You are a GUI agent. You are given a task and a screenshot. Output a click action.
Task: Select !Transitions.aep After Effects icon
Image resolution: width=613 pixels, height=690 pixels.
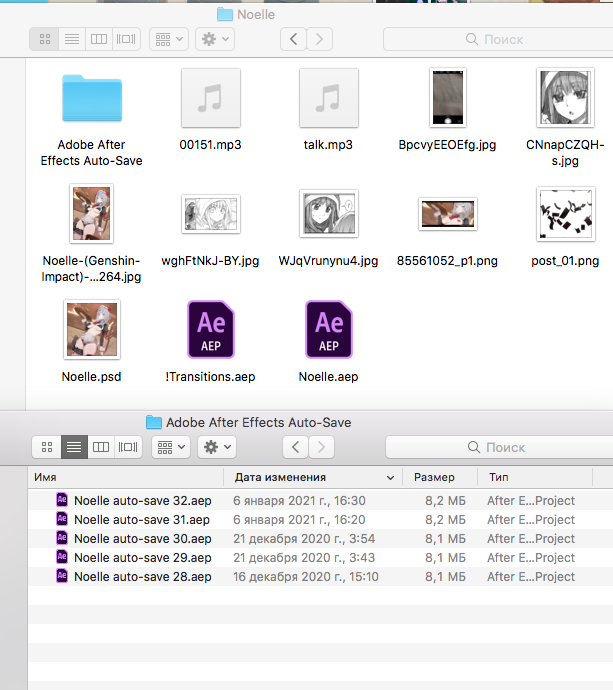coord(211,330)
